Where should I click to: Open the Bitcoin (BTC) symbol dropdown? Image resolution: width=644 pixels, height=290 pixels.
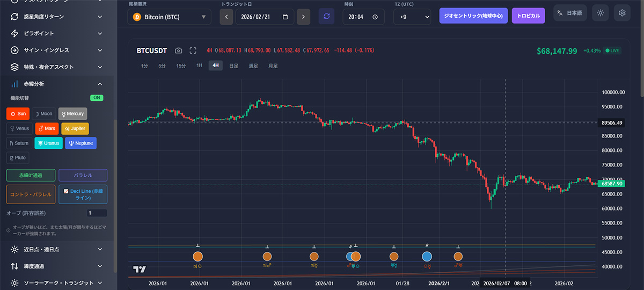(169, 17)
